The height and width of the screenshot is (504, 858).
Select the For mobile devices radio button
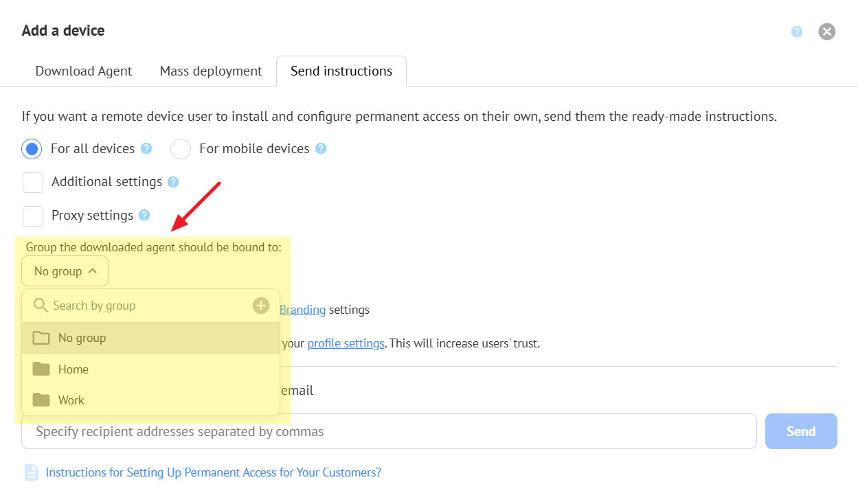pyautogui.click(x=181, y=148)
